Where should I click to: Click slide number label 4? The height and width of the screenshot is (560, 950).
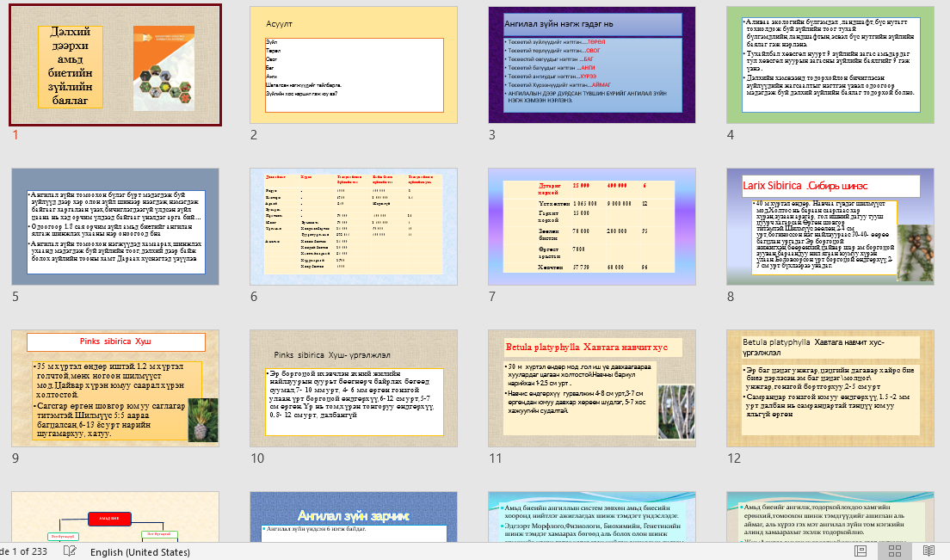click(730, 135)
